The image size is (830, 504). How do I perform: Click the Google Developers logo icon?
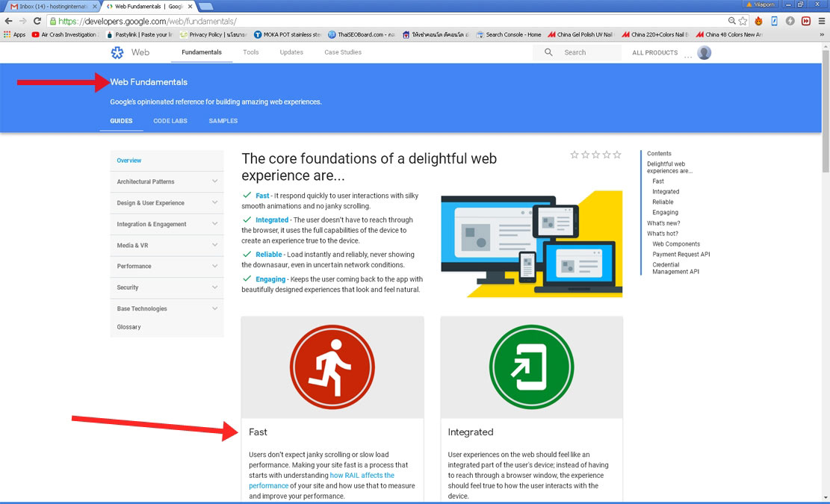click(117, 52)
